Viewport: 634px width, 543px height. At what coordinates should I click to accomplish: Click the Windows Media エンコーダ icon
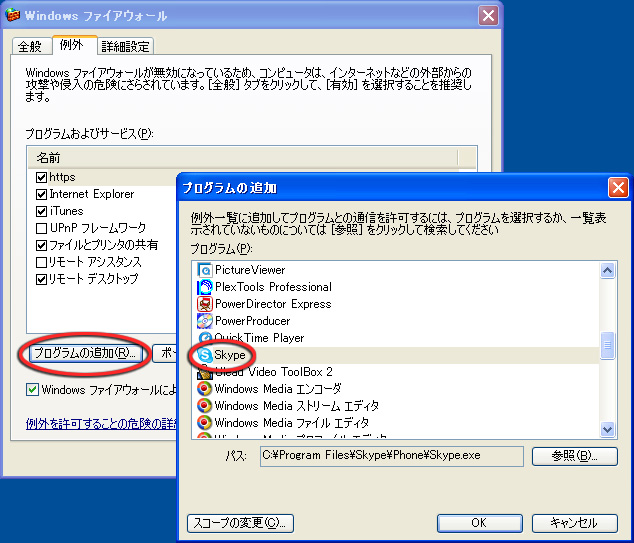[x=205, y=389]
